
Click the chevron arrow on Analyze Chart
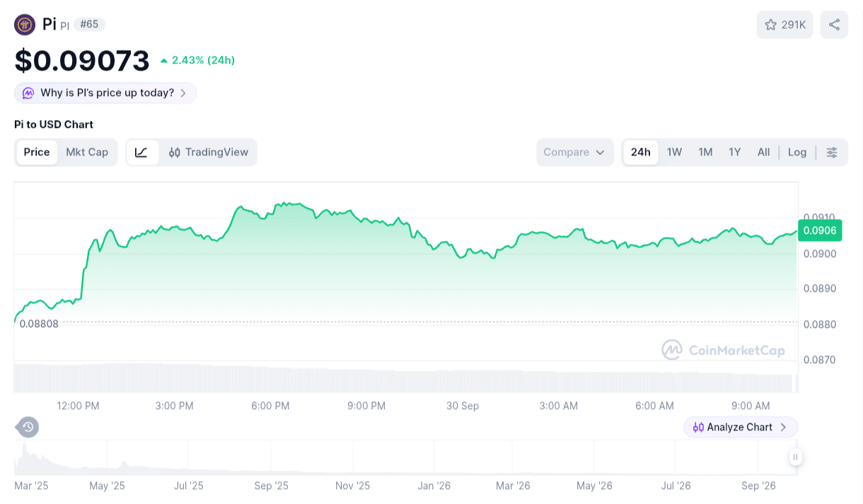(783, 427)
